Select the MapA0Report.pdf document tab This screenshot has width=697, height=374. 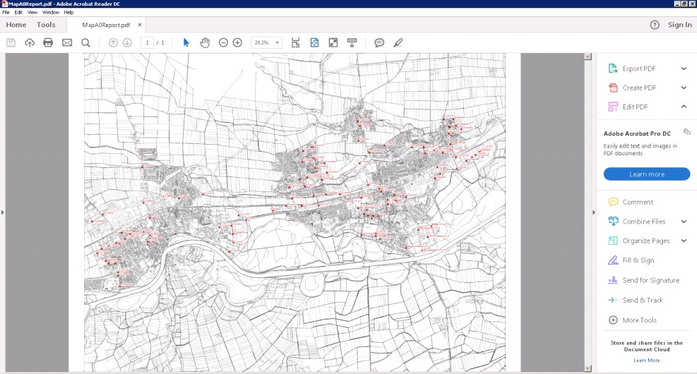pyautogui.click(x=106, y=25)
